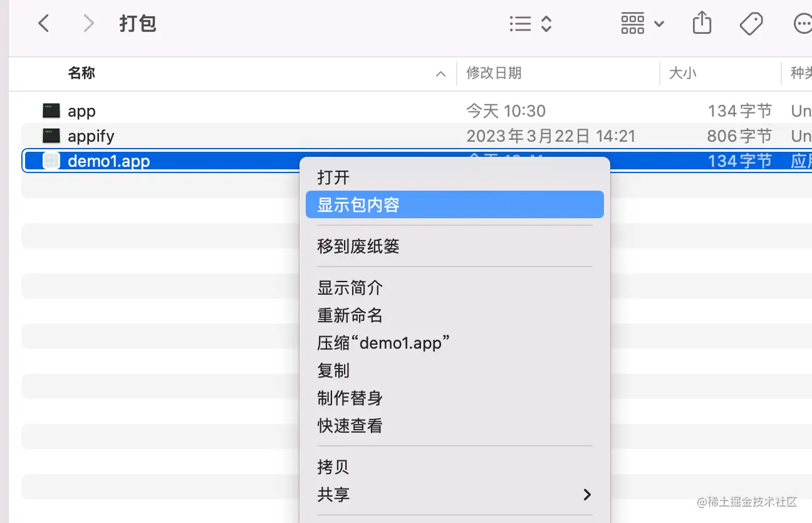Sort by the 名称 column header
The width and height of the screenshot is (812, 523).
click(81, 73)
